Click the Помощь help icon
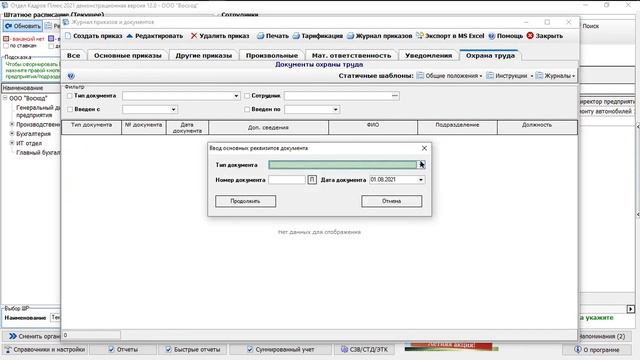 coord(491,36)
